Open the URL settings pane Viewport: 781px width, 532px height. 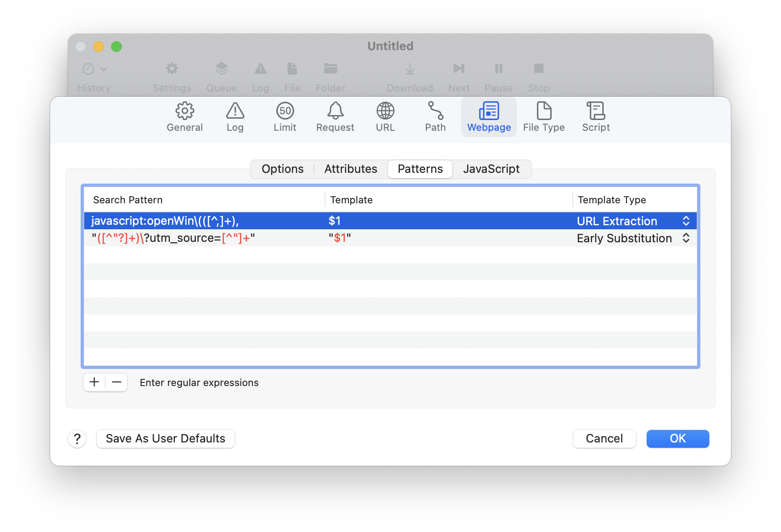pyautogui.click(x=385, y=117)
